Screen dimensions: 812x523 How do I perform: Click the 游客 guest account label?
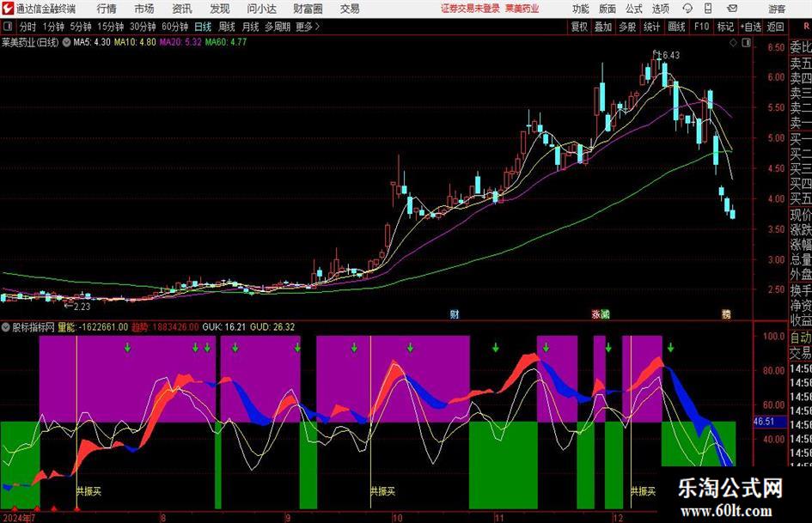[777, 9]
